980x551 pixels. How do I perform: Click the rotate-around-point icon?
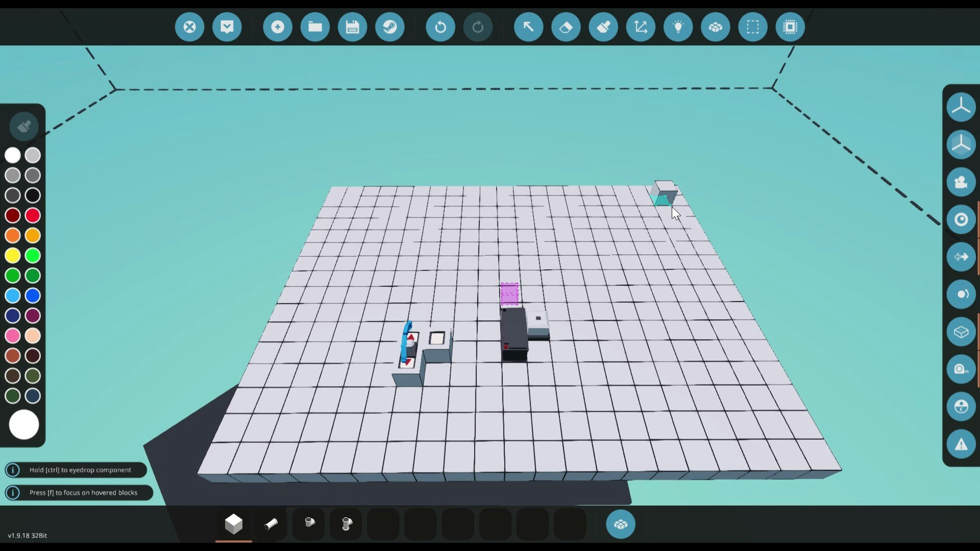961,294
